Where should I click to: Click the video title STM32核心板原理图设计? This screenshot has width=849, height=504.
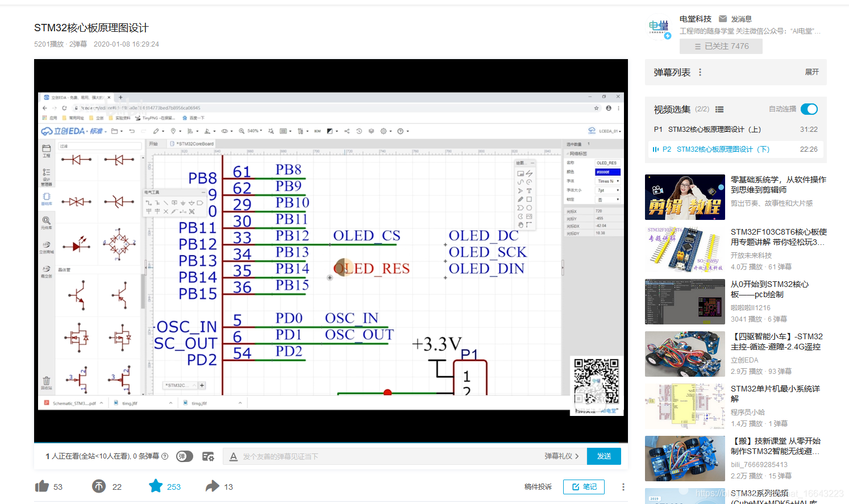pyautogui.click(x=91, y=28)
